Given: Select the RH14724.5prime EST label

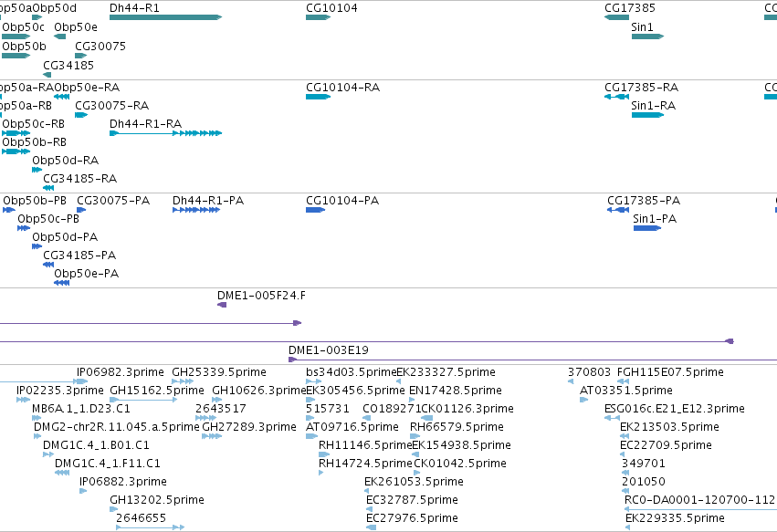Looking at the screenshot, I should [365, 464].
